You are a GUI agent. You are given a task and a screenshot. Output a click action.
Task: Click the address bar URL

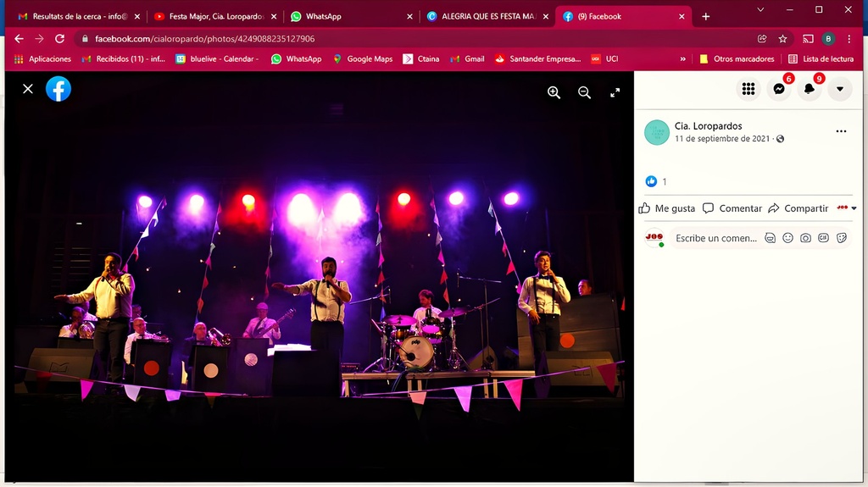[205, 39]
